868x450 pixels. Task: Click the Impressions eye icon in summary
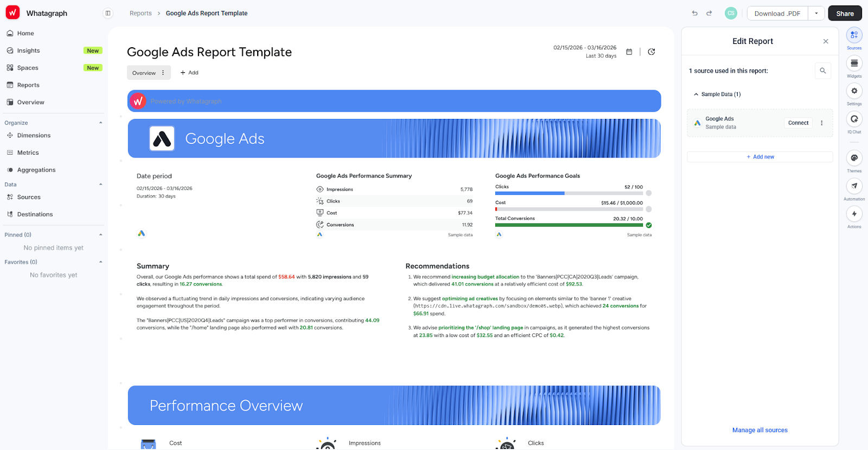320,189
